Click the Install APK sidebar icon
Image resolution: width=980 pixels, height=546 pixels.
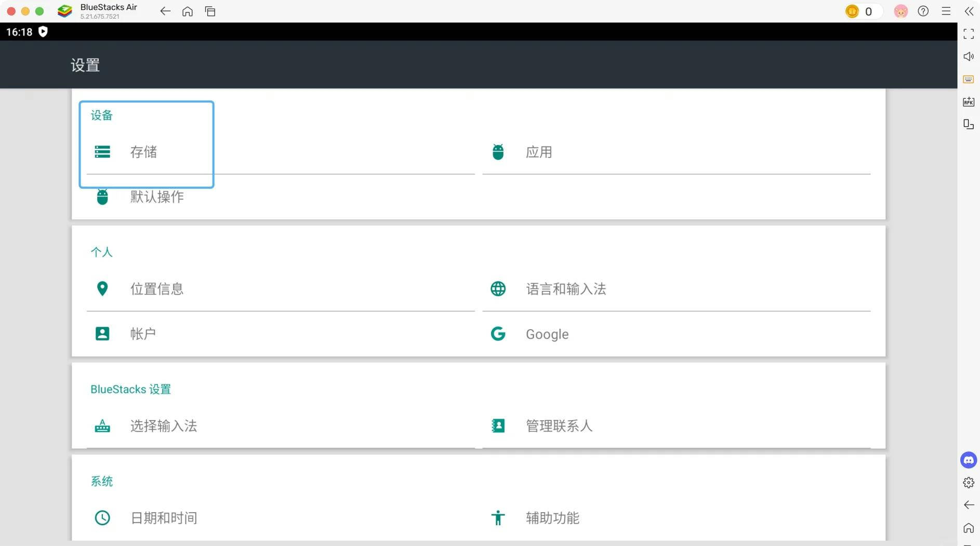pyautogui.click(x=969, y=102)
